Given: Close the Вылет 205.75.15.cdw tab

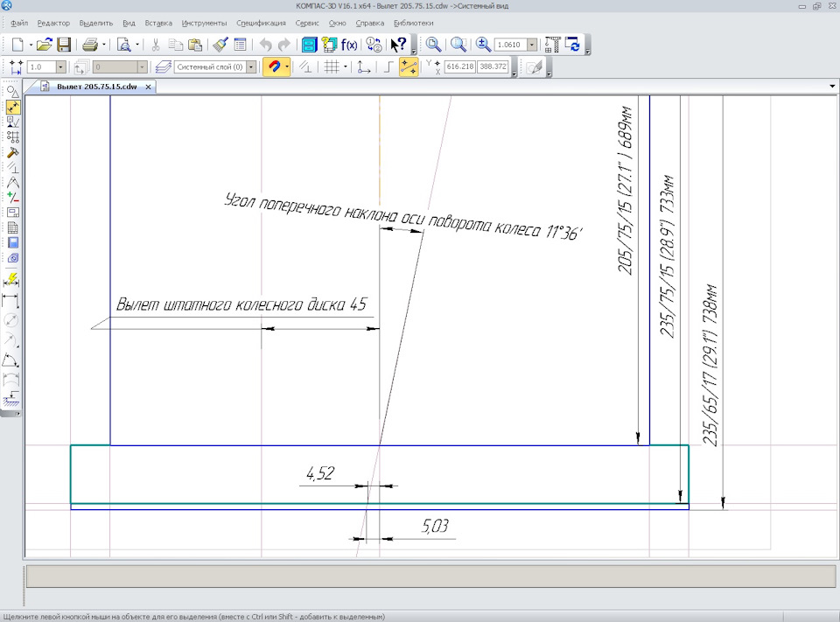Looking at the screenshot, I should (x=149, y=87).
